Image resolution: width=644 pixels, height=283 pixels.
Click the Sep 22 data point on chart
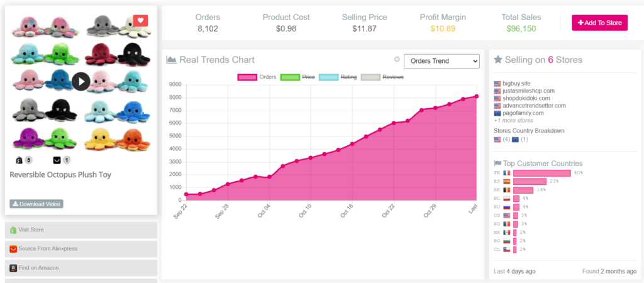(186, 194)
